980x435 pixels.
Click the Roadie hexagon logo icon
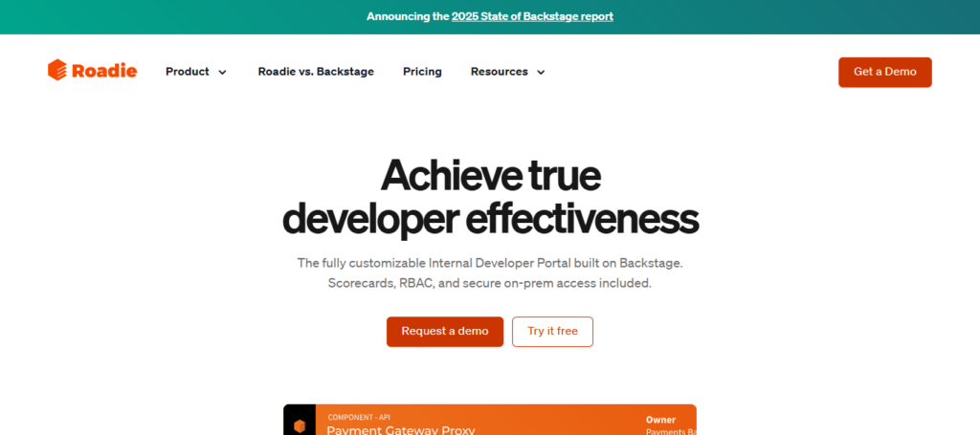56,71
